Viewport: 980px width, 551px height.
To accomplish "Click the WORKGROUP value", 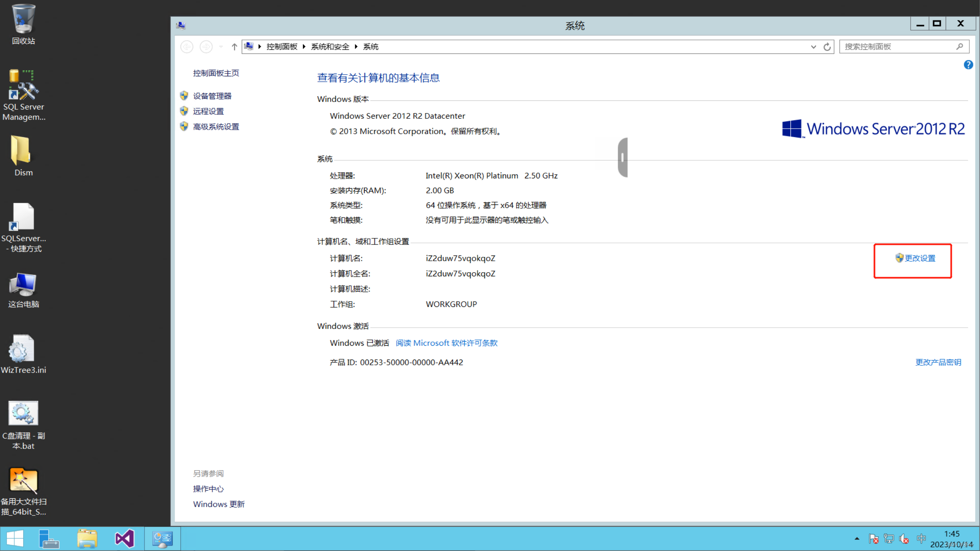I will [451, 304].
